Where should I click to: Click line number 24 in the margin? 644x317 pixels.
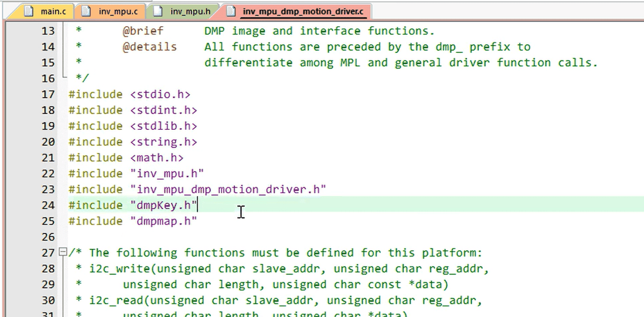coord(48,205)
